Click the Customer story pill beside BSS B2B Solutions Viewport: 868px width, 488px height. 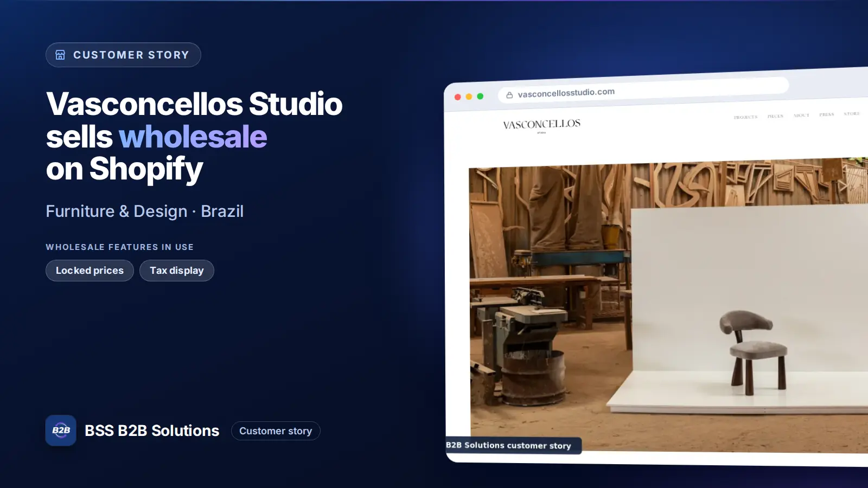point(276,431)
